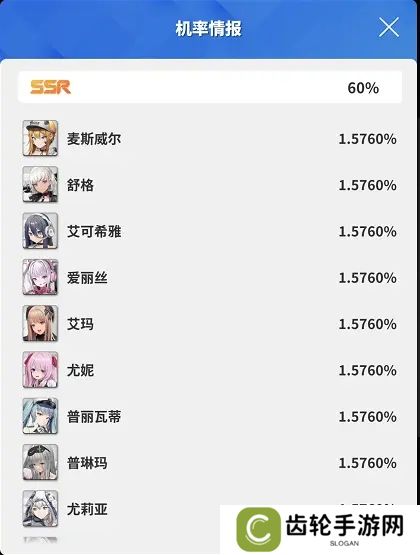Click the SSR 60% rate value

[x=363, y=88]
